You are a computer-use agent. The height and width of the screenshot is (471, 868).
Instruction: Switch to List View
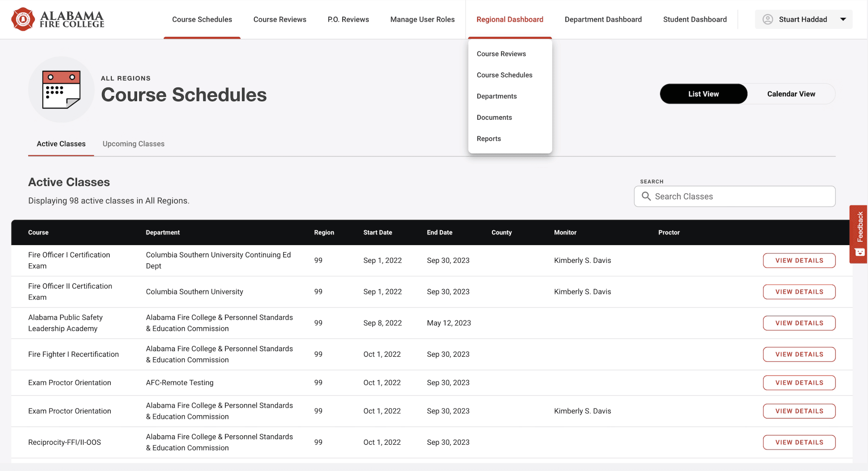coord(703,94)
